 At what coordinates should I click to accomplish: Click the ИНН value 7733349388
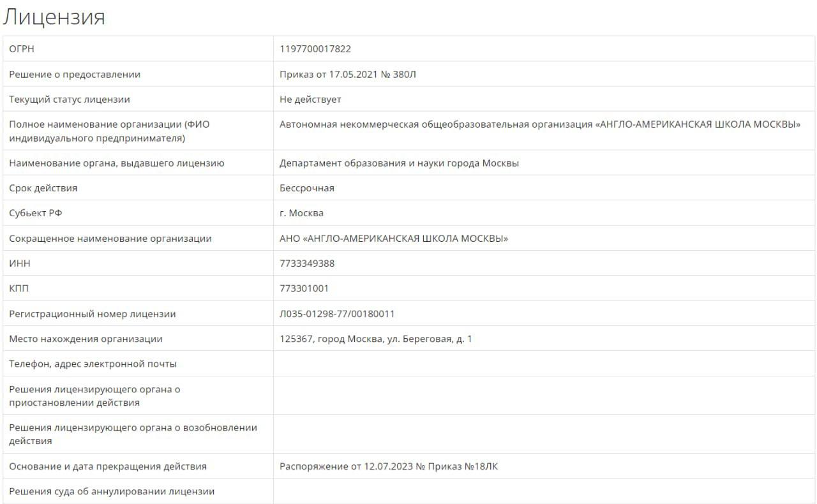click(307, 263)
